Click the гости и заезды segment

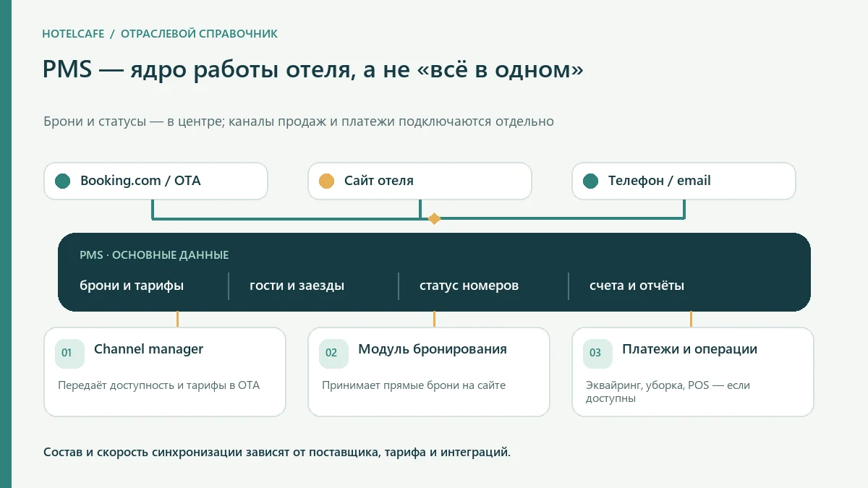point(297,286)
